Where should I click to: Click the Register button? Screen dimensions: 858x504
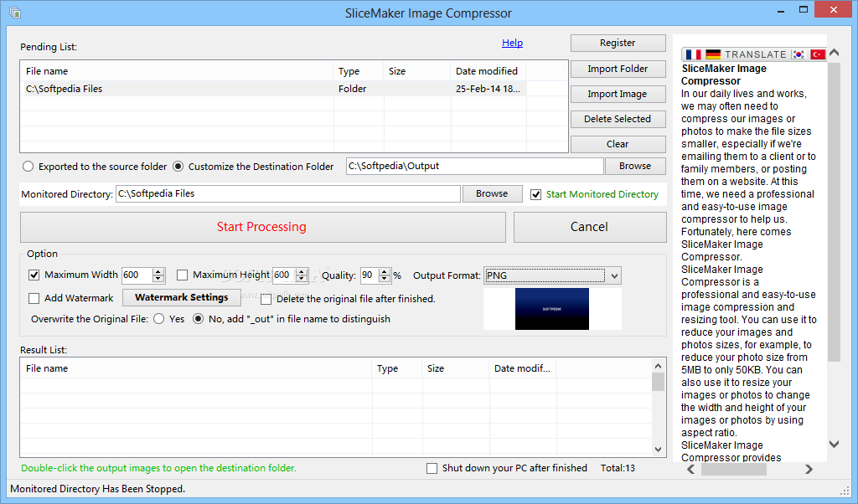pyautogui.click(x=618, y=43)
